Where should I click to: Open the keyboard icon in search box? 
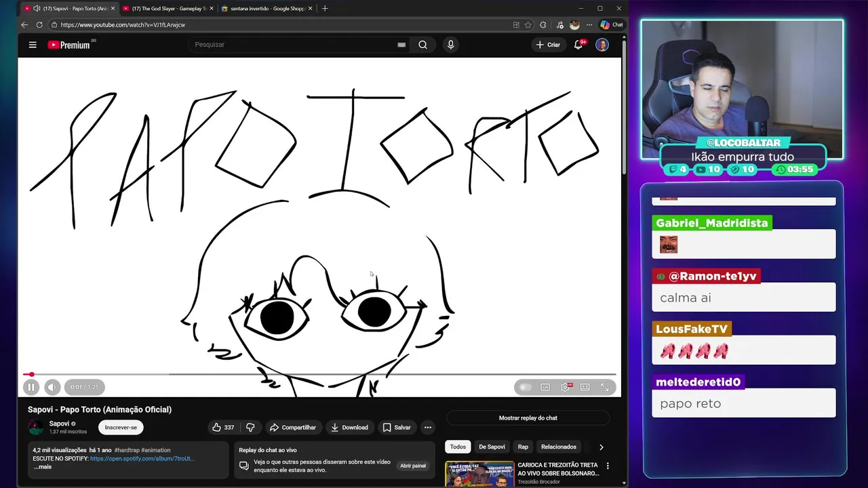coord(401,45)
